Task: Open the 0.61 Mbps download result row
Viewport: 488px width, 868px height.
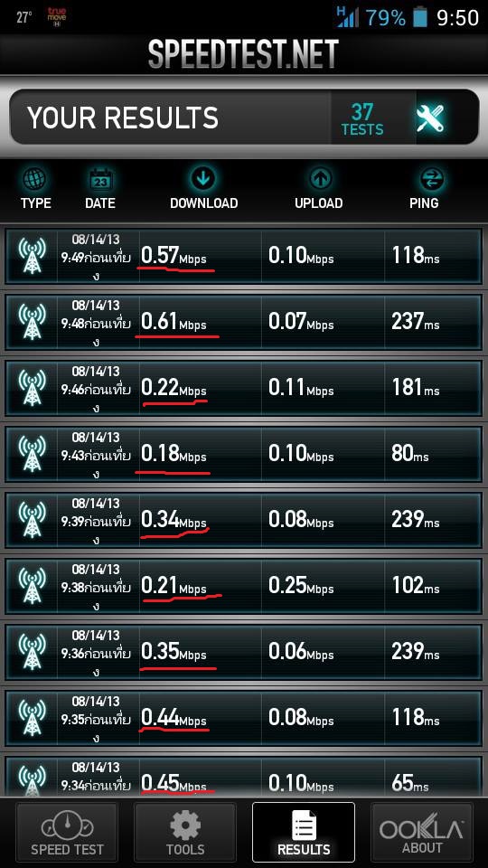Action: click(x=244, y=322)
